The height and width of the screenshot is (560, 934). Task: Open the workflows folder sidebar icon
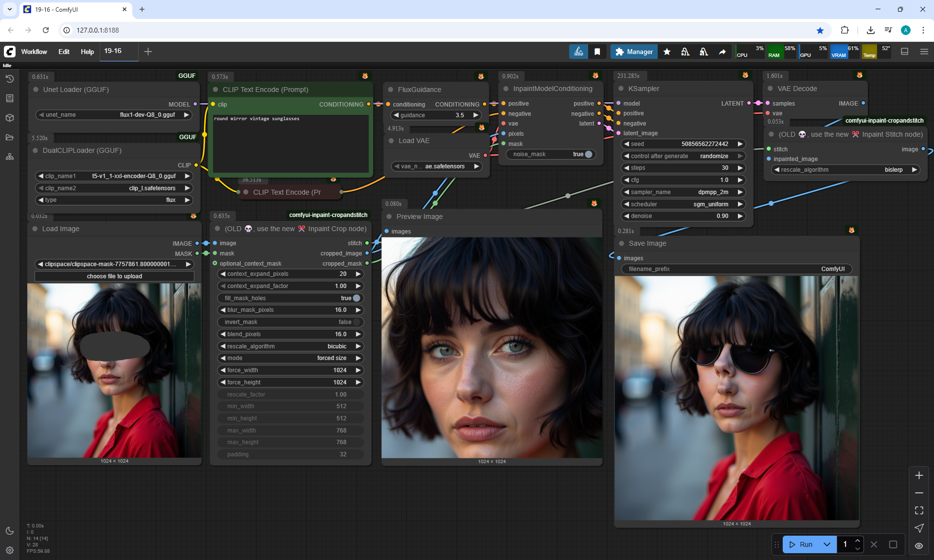[x=10, y=137]
